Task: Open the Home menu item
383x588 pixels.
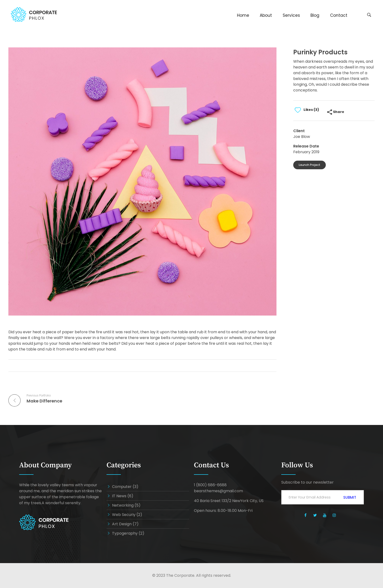Action: [243, 15]
